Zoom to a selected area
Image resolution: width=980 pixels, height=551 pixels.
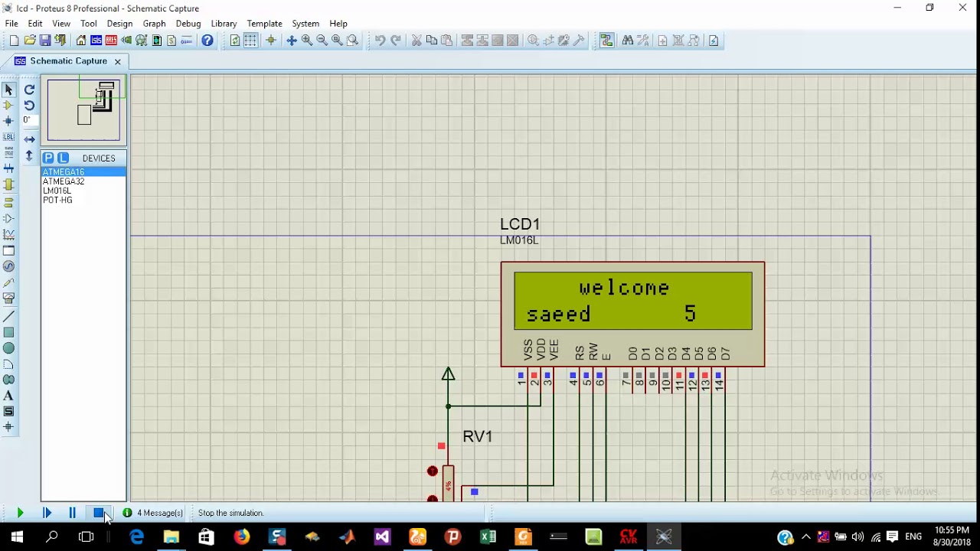click(x=352, y=41)
